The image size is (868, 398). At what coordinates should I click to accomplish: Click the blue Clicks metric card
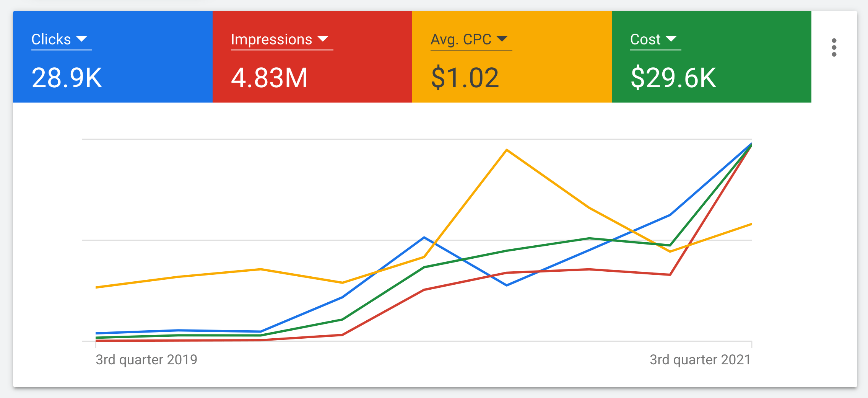(113, 57)
